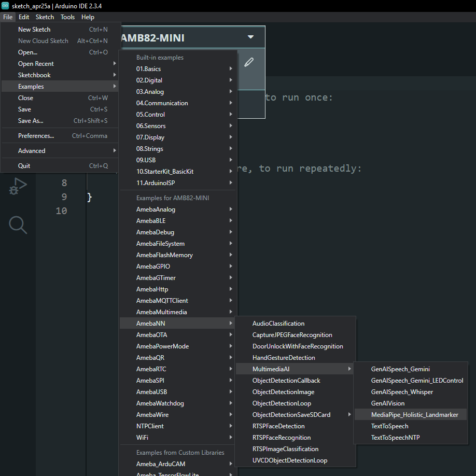Open 11.ArduinoISP examples category
The image size is (476, 476).
coord(177,183)
